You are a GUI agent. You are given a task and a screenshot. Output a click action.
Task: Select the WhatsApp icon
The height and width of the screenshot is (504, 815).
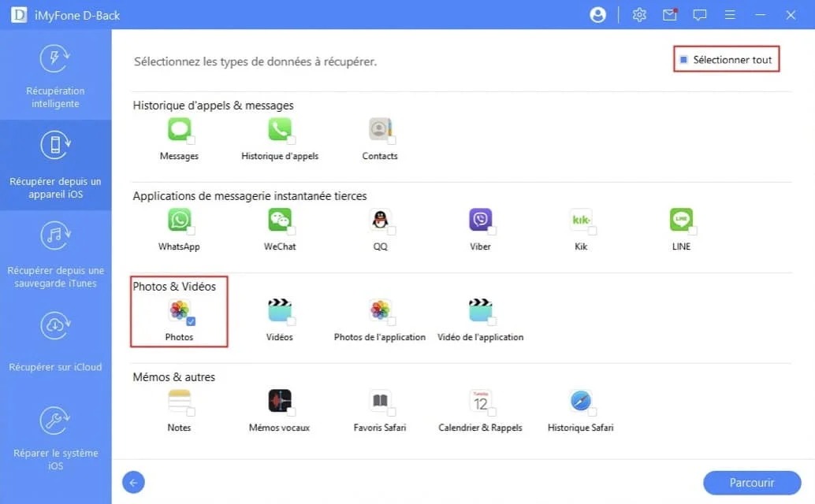[x=179, y=220]
